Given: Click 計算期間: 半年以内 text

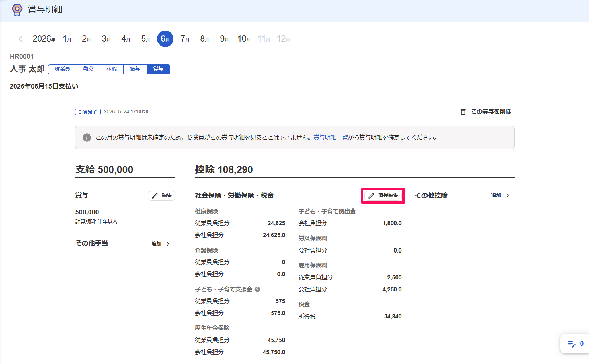Looking at the screenshot, I should [x=96, y=222].
